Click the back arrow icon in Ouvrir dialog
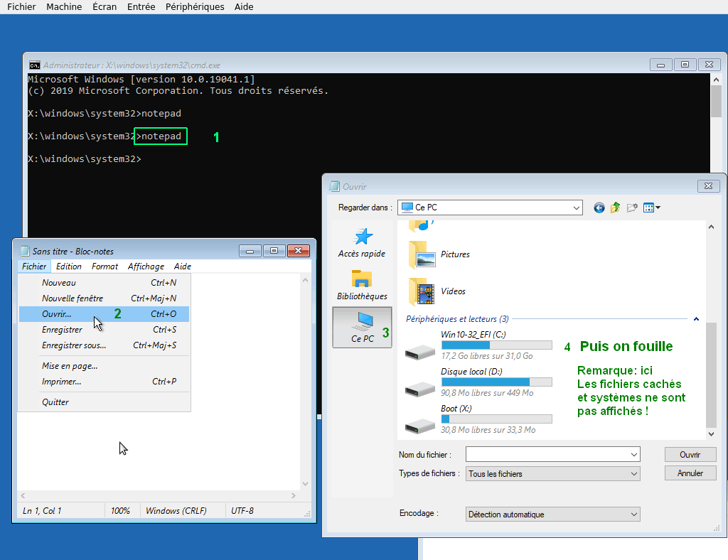This screenshot has width=728, height=560. 599,208
